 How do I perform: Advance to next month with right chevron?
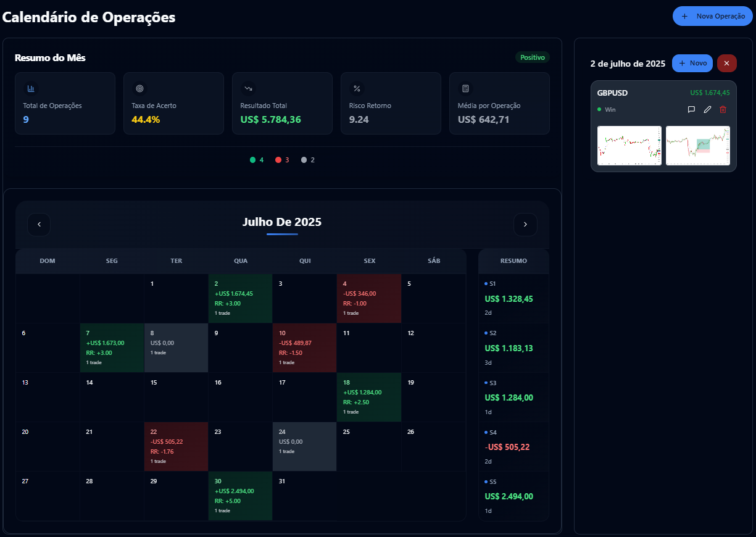[x=525, y=225]
